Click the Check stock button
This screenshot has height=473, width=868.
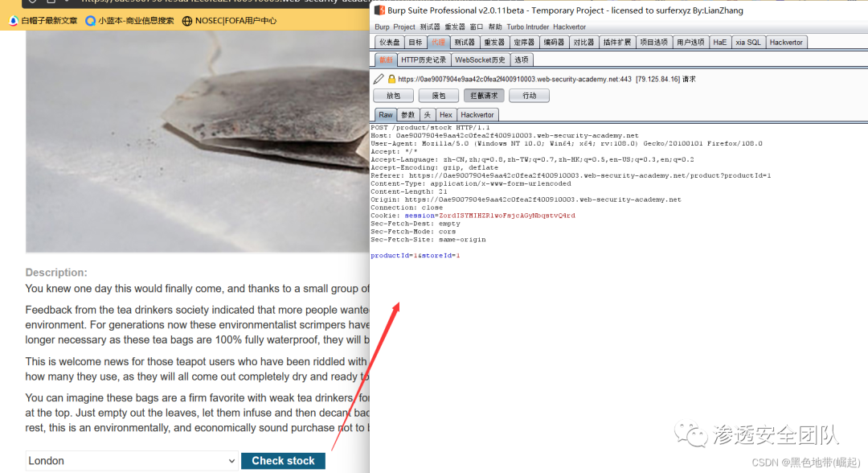tap(283, 461)
